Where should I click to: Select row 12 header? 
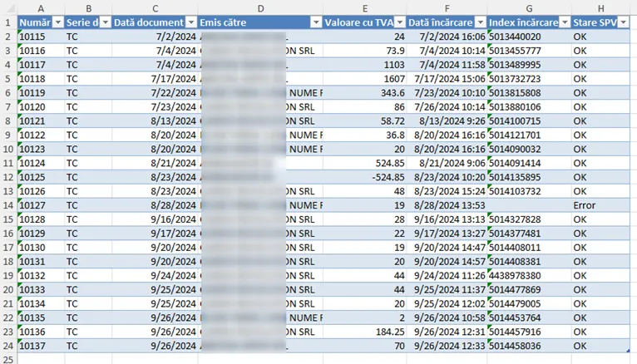pyautogui.click(x=8, y=177)
